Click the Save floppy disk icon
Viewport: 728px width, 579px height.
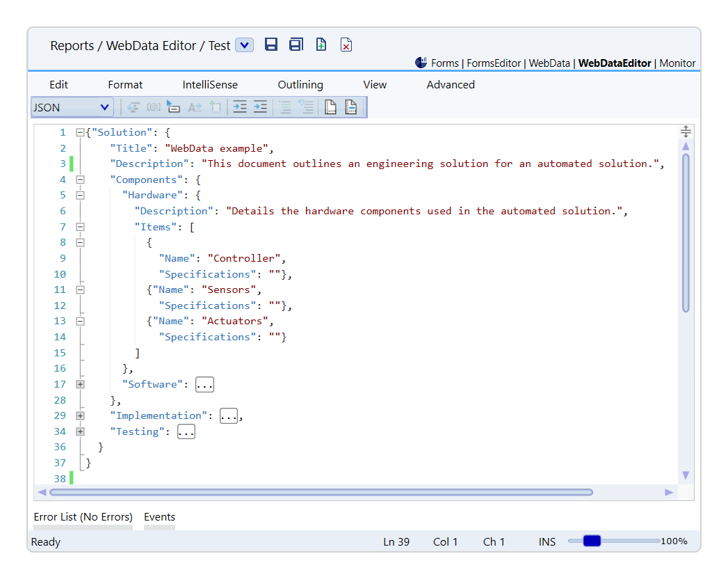pos(271,45)
